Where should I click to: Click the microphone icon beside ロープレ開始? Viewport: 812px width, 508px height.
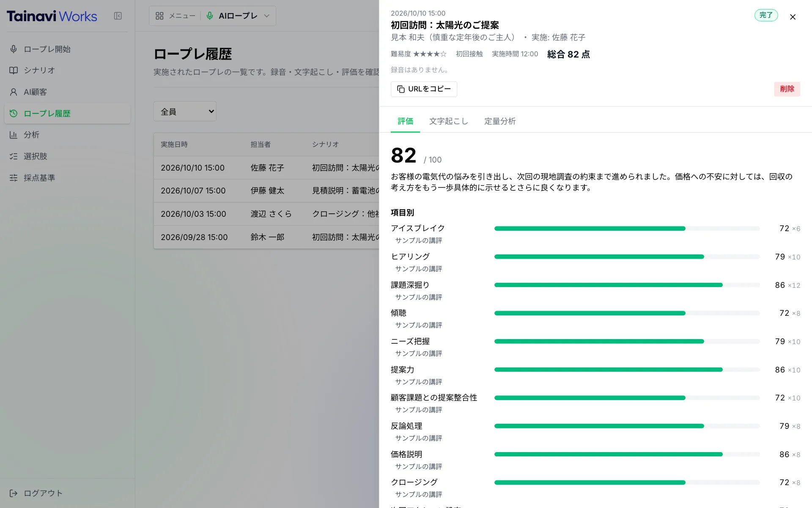point(14,49)
